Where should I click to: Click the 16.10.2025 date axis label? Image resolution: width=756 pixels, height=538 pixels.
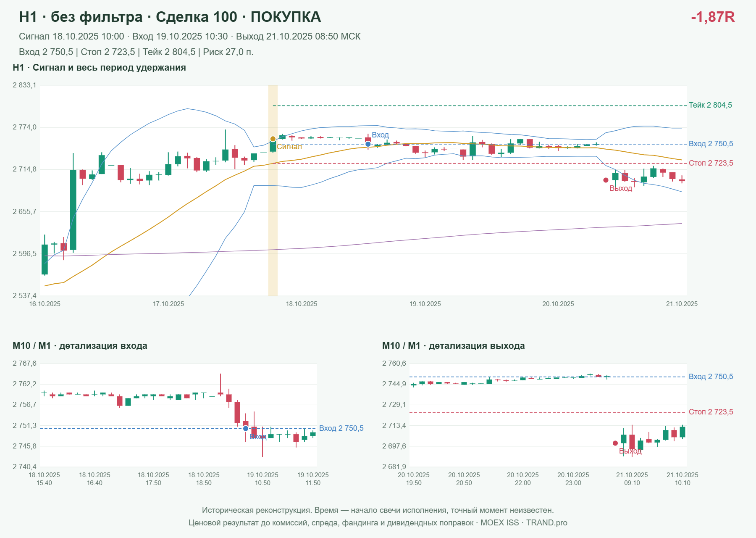tap(45, 304)
